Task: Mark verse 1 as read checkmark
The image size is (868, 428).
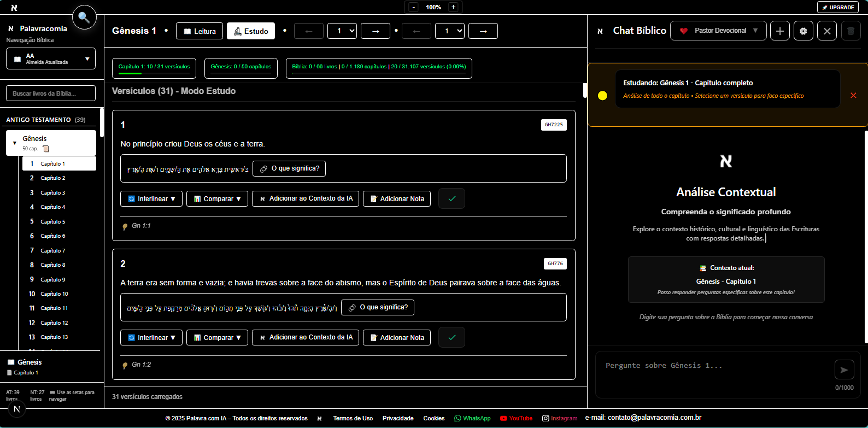Action: pyautogui.click(x=451, y=198)
